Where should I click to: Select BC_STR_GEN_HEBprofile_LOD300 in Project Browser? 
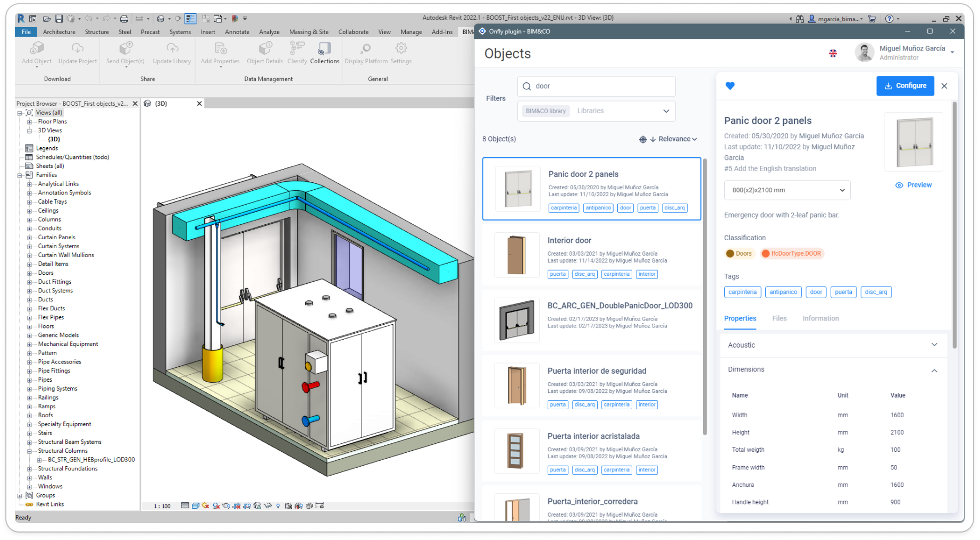point(91,460)
